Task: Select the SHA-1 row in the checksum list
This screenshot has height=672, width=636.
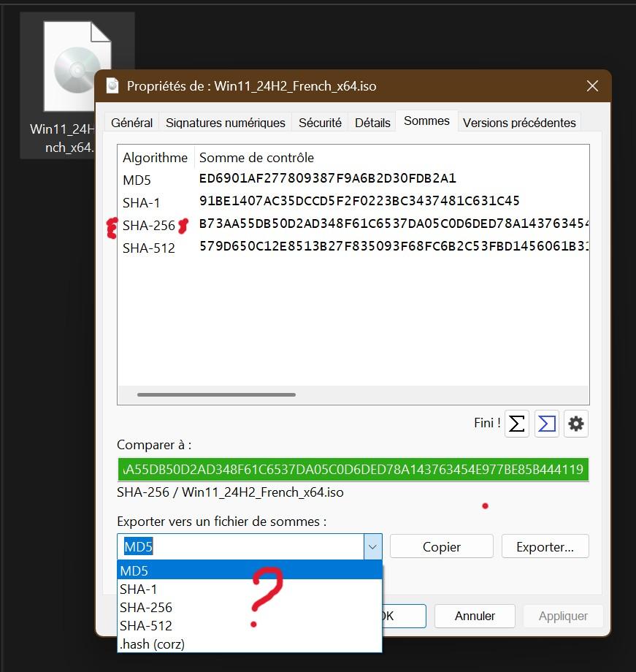Action: click(x=353, y=202)
